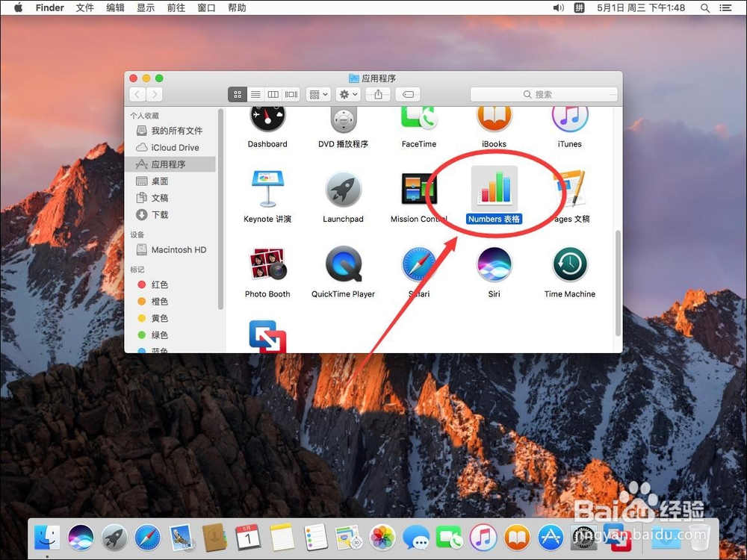Select the Time Machine app icon
The height and width of the screenshot is (560, 747).
click(570, 264)
